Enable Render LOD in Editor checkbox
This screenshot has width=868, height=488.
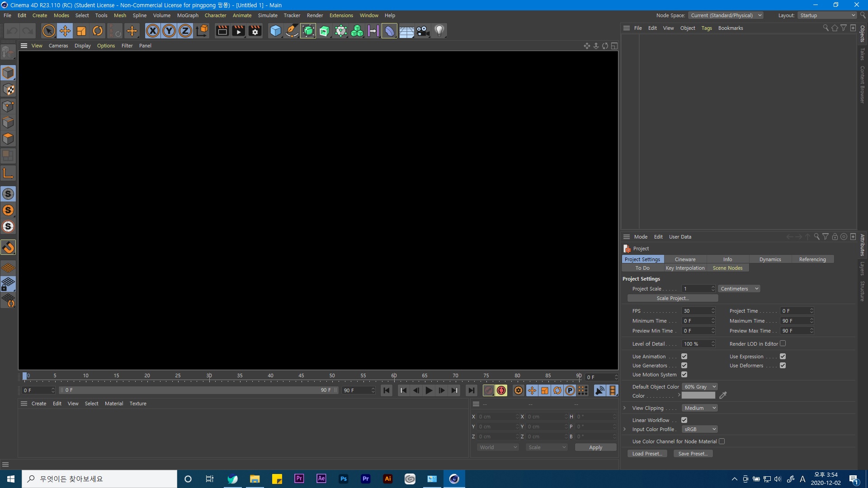783,343
